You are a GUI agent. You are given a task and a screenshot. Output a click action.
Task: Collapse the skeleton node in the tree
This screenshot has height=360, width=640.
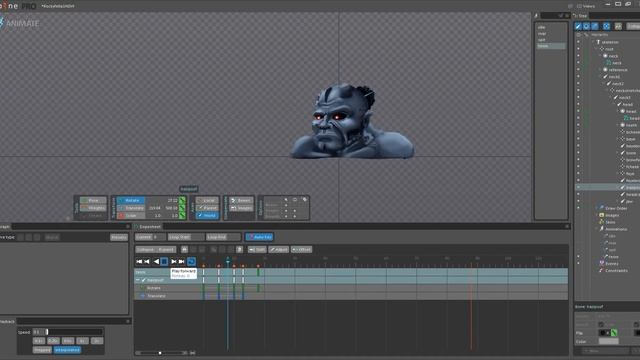594,42
